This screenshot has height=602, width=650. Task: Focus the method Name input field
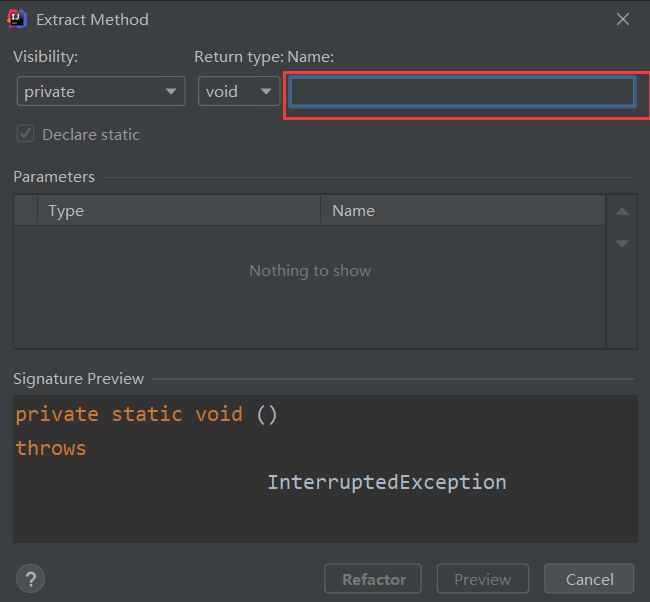461,92
